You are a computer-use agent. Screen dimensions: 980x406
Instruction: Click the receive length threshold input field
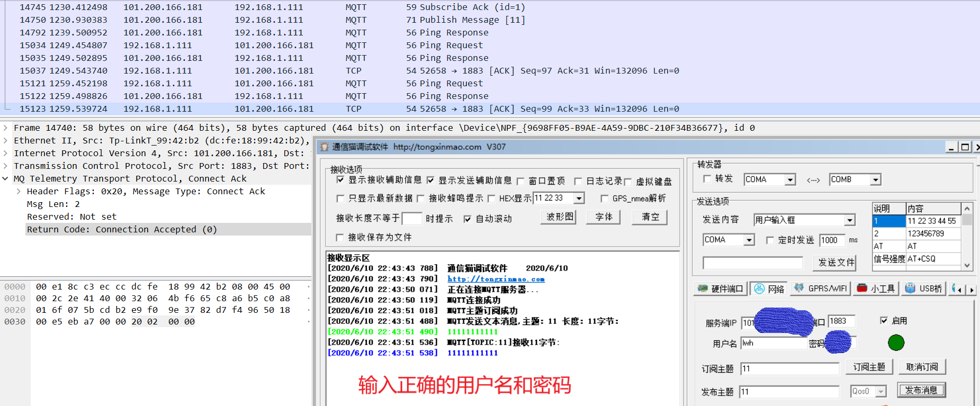(x=412, y=219)
